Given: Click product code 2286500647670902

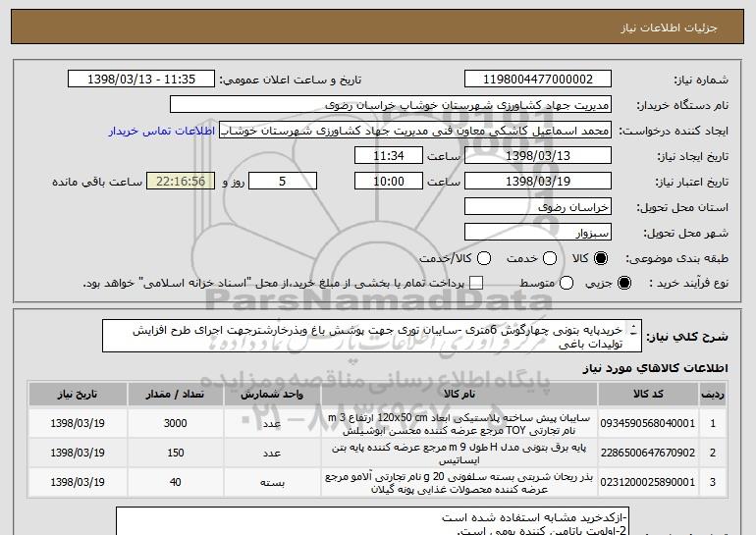Looking at the screenshot, I should click(648, 454).
